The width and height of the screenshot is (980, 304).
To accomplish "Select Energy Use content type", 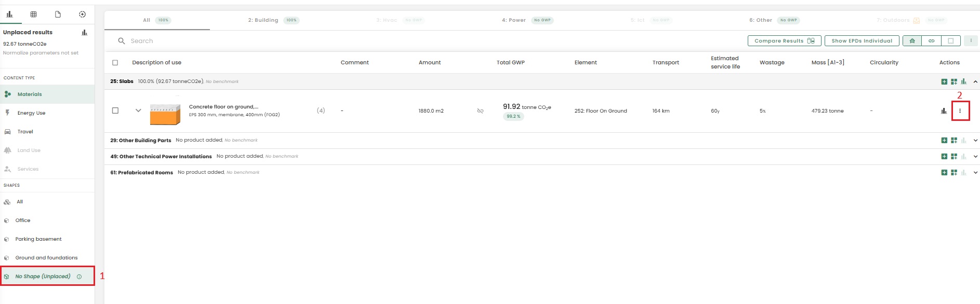I will pyautogui.click(x=31, y=113).
